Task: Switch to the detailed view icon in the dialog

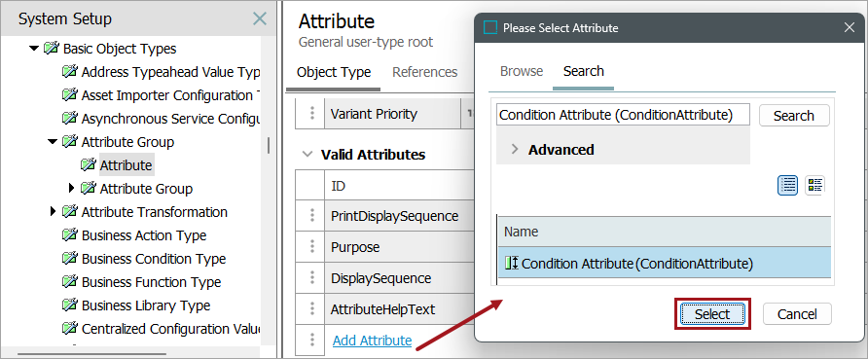Action: point(814,185)
